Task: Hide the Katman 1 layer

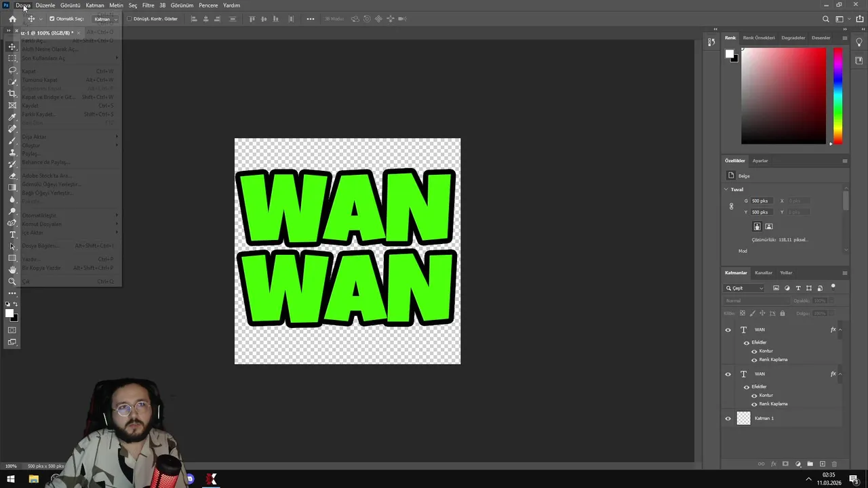Action: coord(728,418)
